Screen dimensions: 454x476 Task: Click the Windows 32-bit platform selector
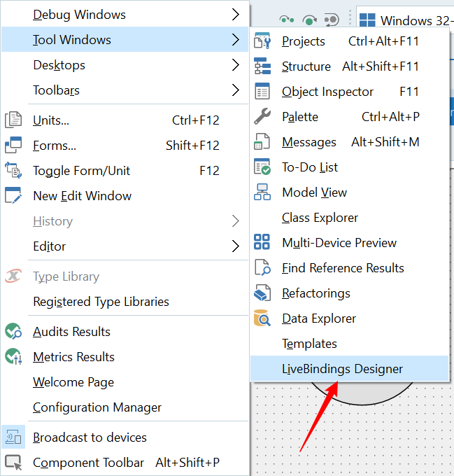(406, 20)
